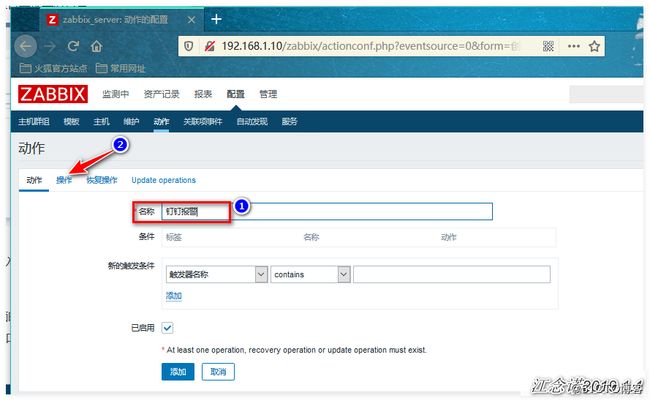Open the page actions three-dot menu
650x401 pixels.
pyautogui.click(x=574, y=46)
